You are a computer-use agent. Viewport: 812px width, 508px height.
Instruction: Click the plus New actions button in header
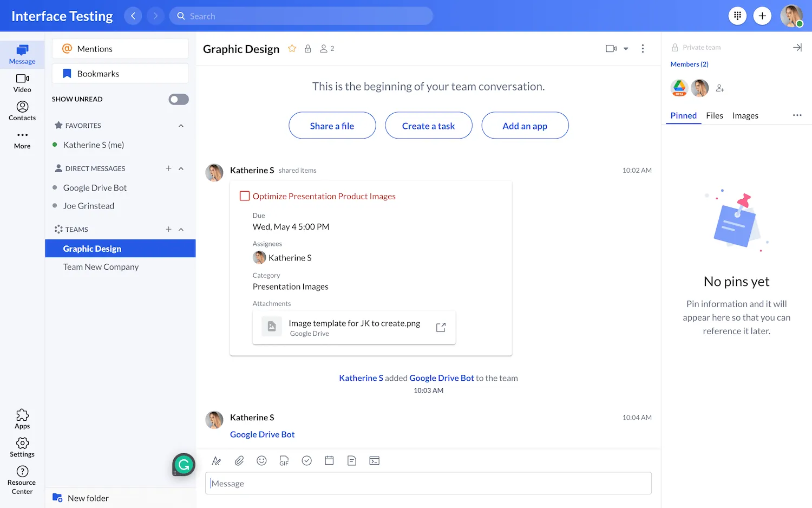762,16
